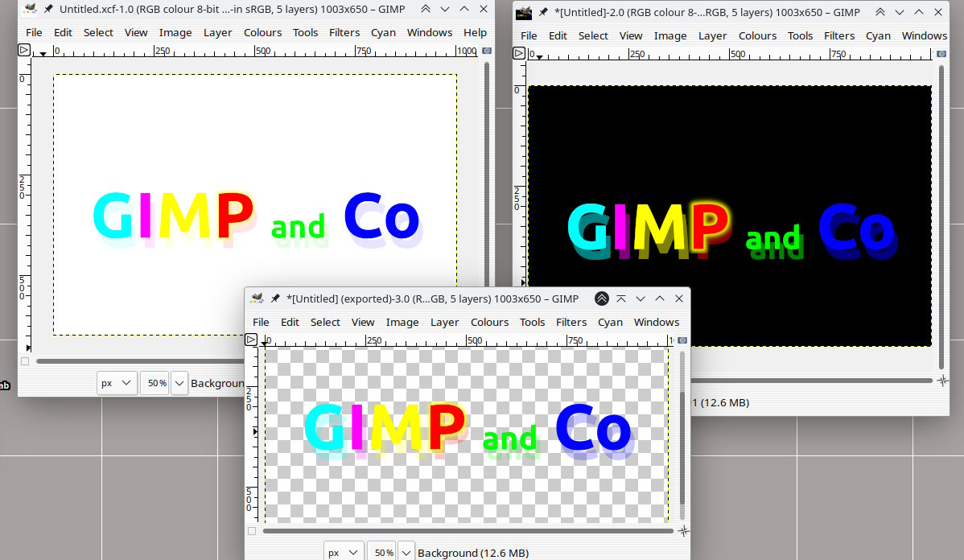Click the pin icon in the [Untitled]-2.0 title bar
964x560 pixels.
coord(543,12)
